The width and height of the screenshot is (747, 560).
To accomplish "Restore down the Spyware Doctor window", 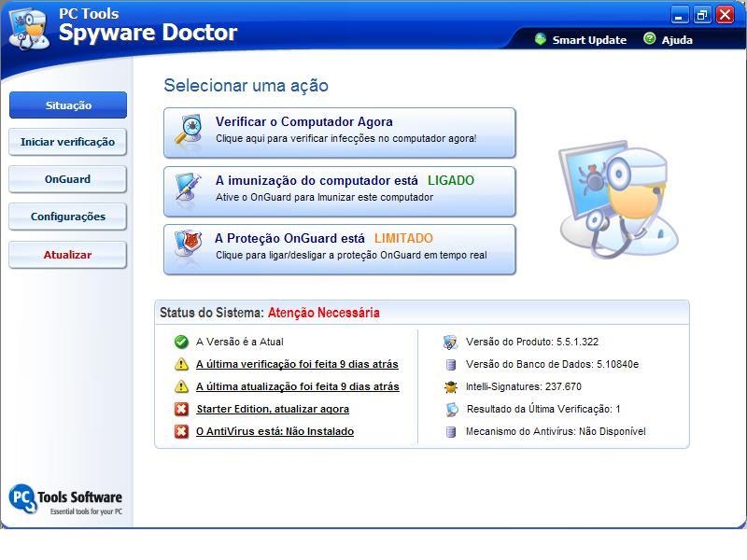I will [702, 15].
